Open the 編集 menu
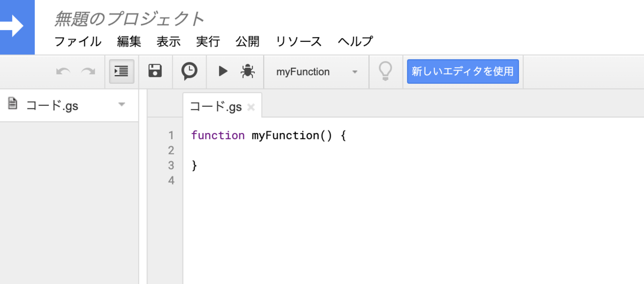Screen dimensions: 644x284 tap(129, 41)
